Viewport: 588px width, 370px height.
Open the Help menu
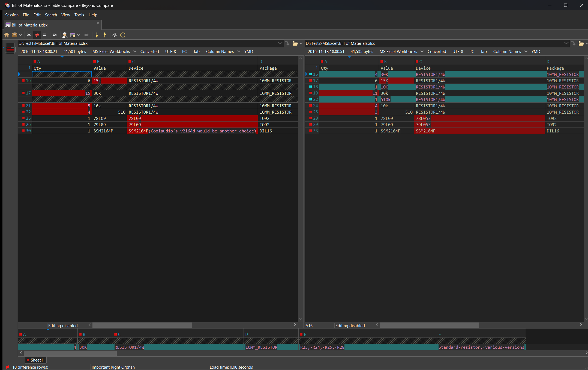coord(93,15)
